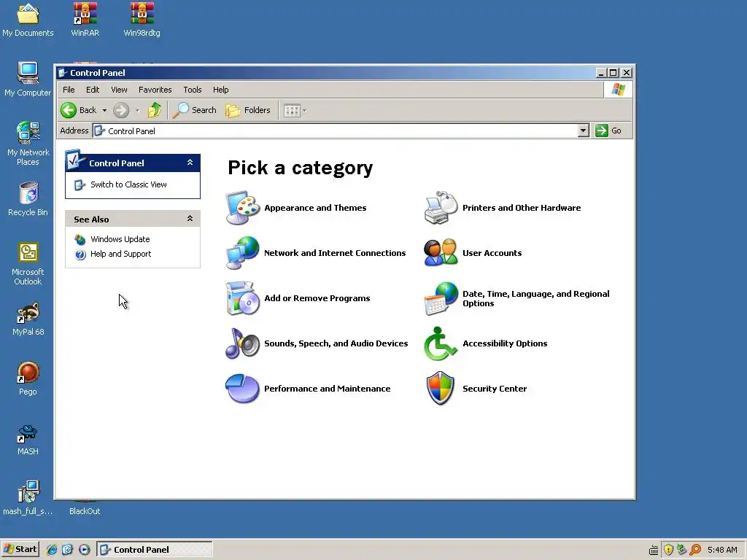This screenshot has height=560, width=747.
Task: Open the Edit menu
Action: [x=93, y=90]
